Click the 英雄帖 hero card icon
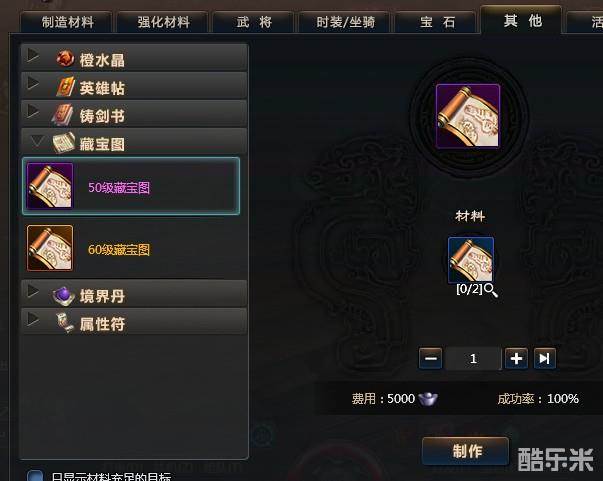Screen dimensions: 603x481 tap(65, 86)
